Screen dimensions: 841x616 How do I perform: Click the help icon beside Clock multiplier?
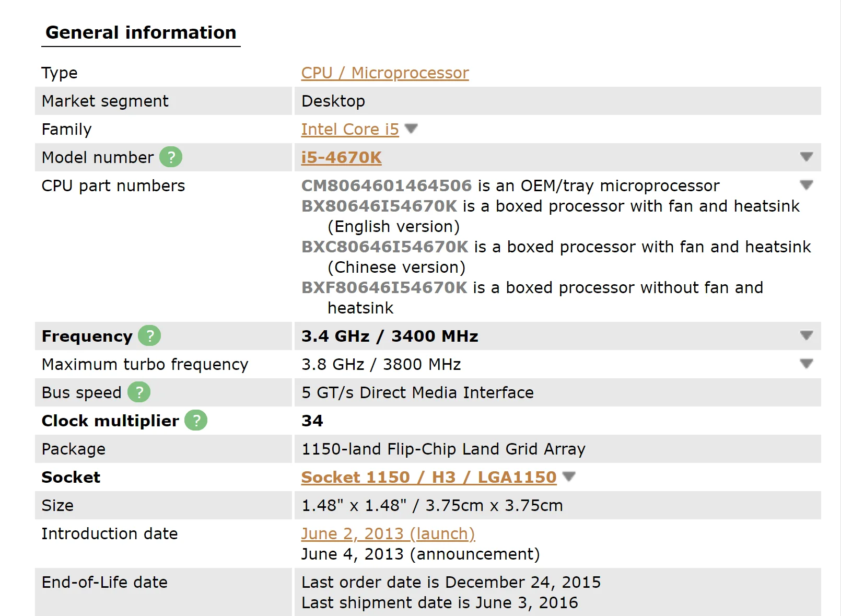tap(196, 421)
